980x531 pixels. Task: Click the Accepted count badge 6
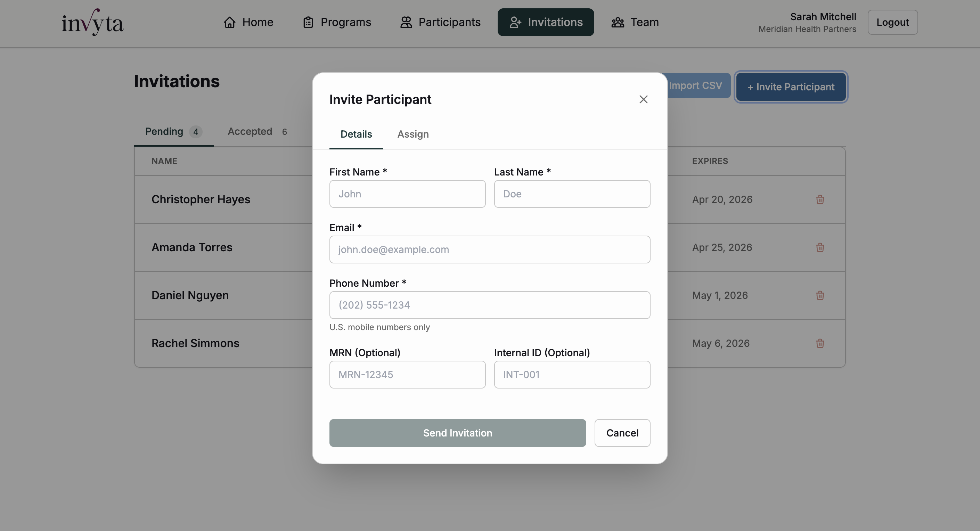click(x=284, y=132)
